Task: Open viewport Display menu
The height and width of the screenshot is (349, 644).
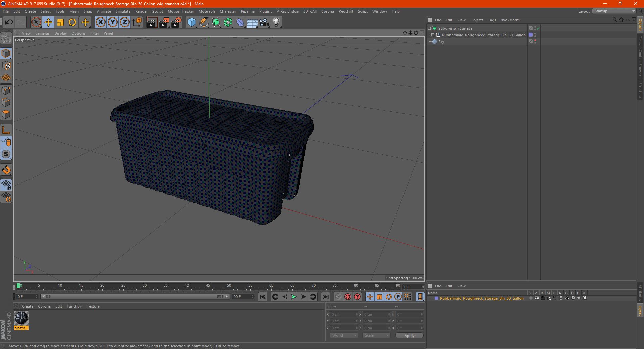Action: pos(60,33)
